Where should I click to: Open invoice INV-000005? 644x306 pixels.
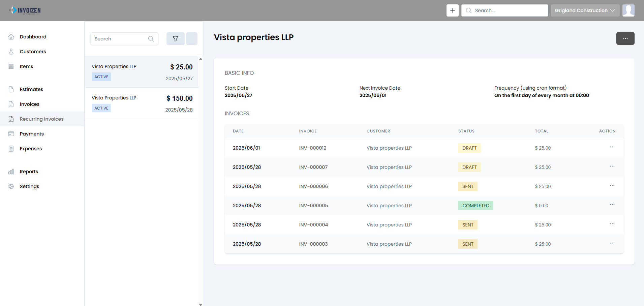coord(313,206)
